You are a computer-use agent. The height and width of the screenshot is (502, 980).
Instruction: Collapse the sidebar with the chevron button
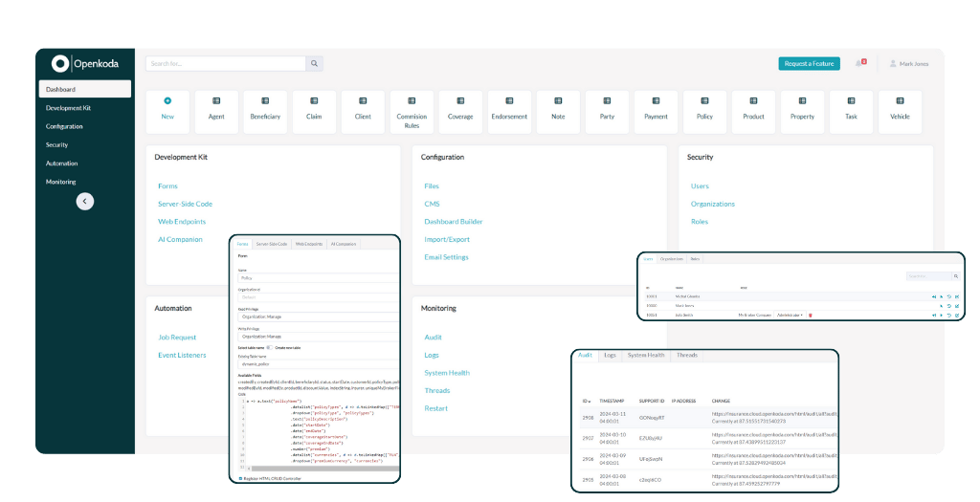coord(85,201)
